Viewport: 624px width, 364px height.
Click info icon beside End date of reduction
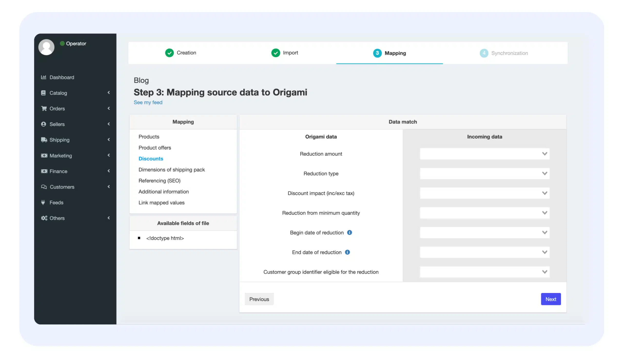pos(347,252)
